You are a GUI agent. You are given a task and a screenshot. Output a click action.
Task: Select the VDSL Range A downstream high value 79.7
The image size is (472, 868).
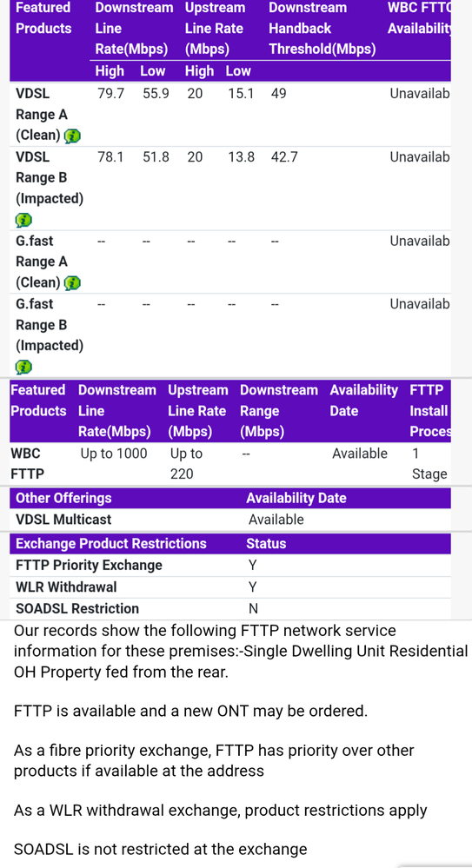[x=110, y=94]
